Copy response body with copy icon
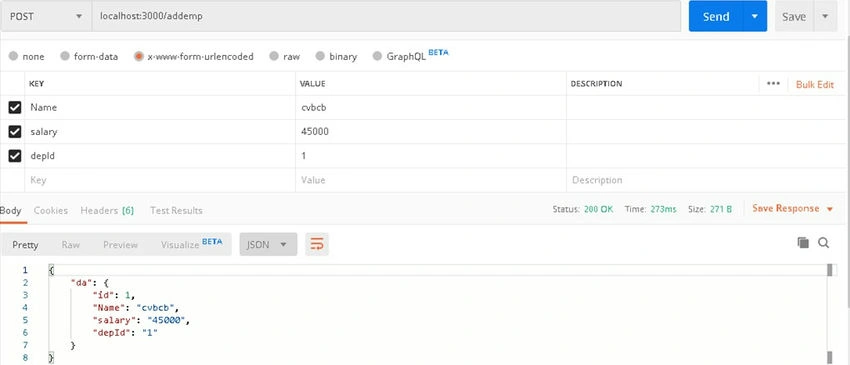Image resolution: width=850 pixels, height=365 pixels. point(803,243)
